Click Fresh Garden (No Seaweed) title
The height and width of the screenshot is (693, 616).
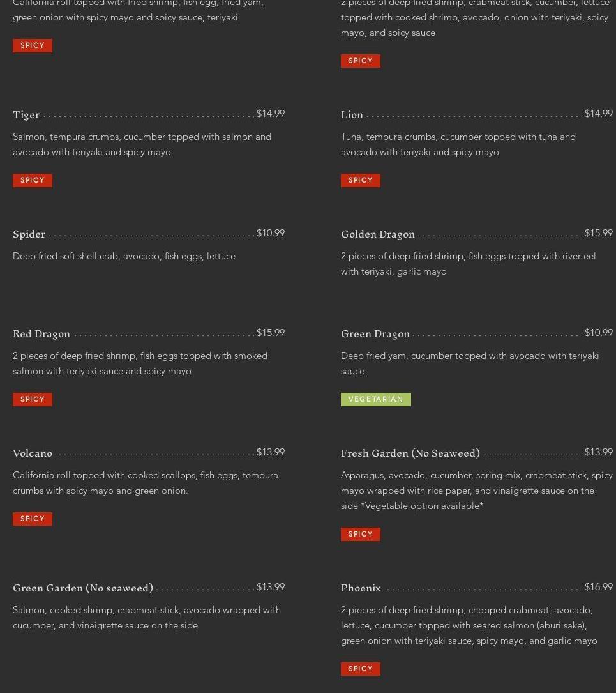(410, 453)
